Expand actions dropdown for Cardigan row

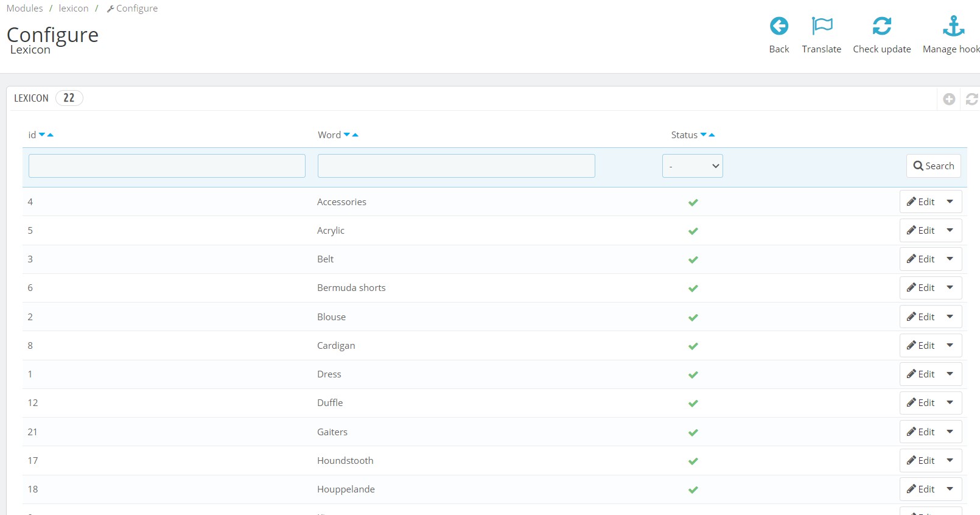(x=950, y=345)
